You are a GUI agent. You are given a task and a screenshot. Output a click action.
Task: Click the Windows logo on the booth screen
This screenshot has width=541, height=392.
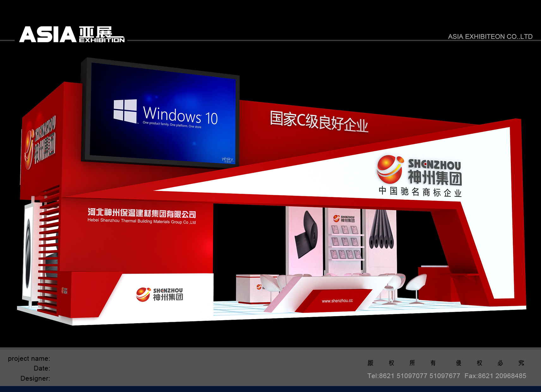pyautogui.click(x=125, y=111)
